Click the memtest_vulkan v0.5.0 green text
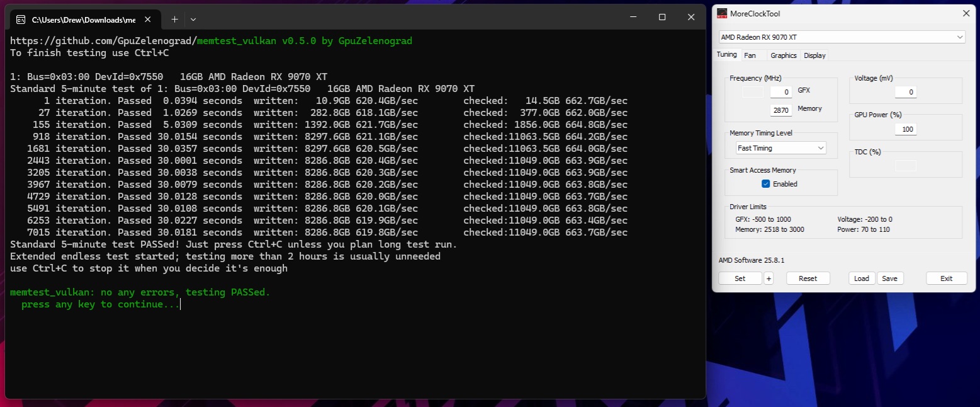This screenshot has width=980, height=407. pos(305,41)
